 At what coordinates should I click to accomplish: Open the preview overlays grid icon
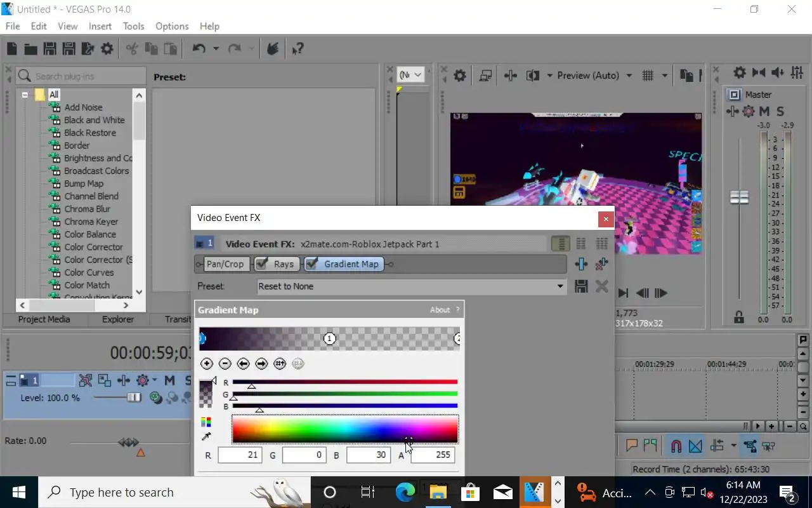[648, 76]
